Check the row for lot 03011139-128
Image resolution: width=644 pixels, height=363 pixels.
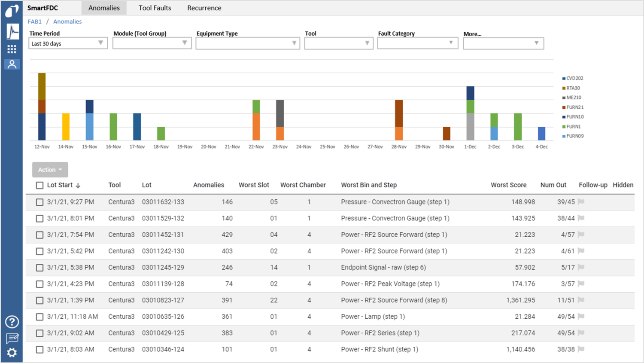click(39, 284)
